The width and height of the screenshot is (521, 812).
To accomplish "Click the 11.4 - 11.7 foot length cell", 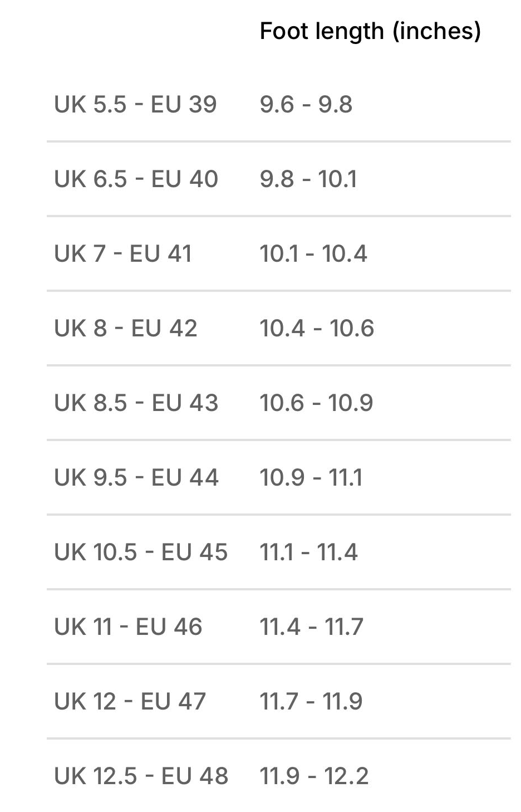I will (312, 627).
